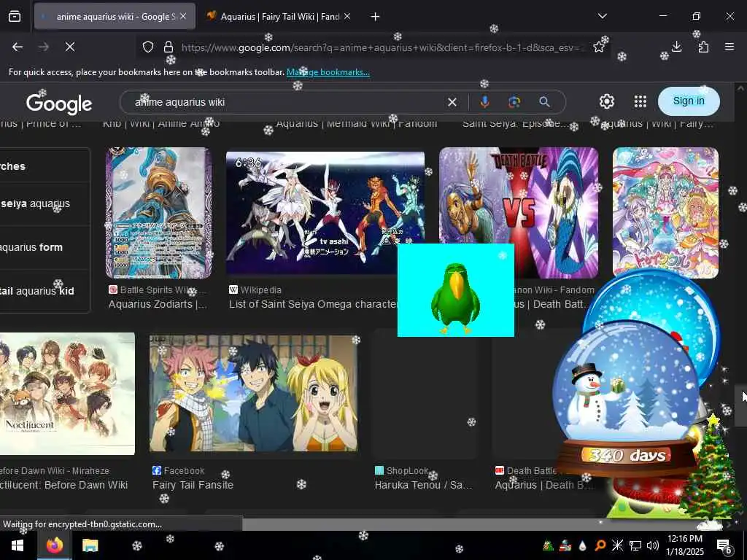Screen dimensions: 747x560
Task: Open the orange magnifier tray icon
Action: tap(600, 545)
